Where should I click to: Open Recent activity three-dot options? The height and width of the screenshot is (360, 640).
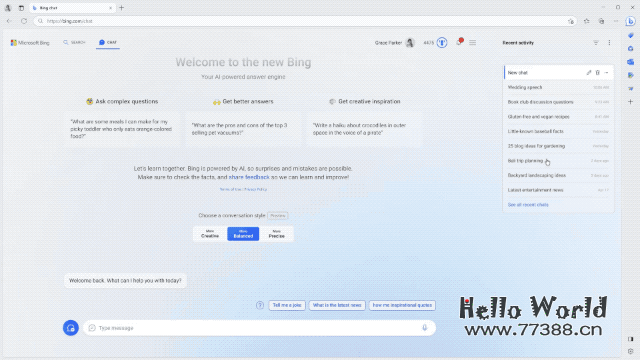pyautogui.click(x=609, y=42)
